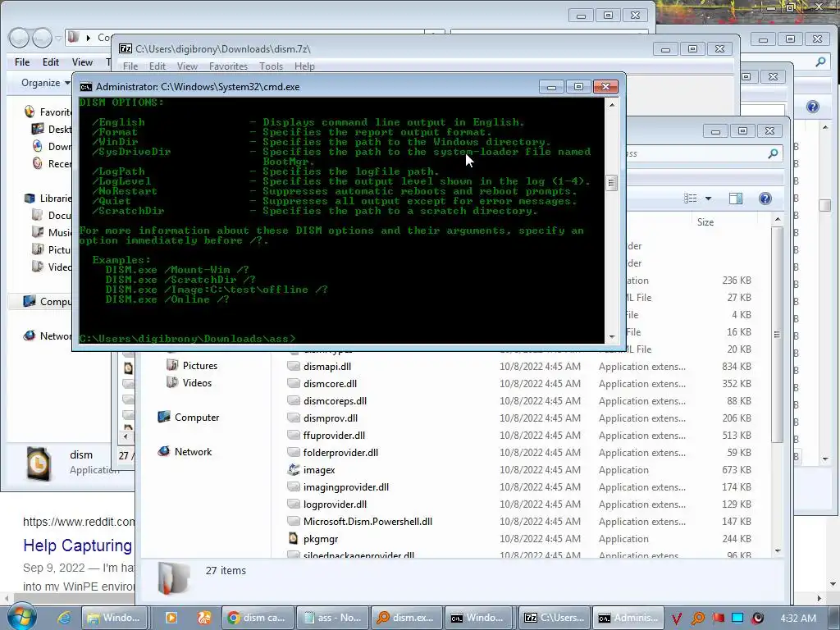
Task: Open the change view dropdown arrow
Action: tap(708, 199)
